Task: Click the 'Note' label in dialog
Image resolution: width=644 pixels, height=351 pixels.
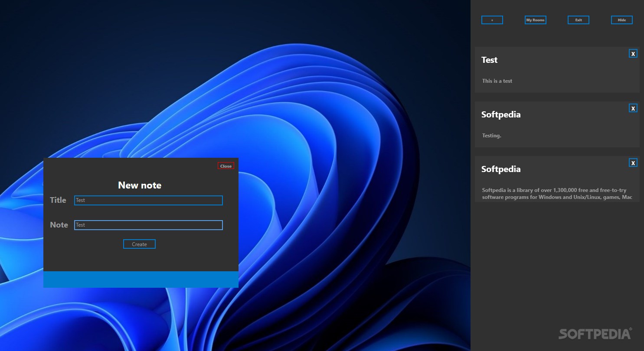Action: pos(59,225)
